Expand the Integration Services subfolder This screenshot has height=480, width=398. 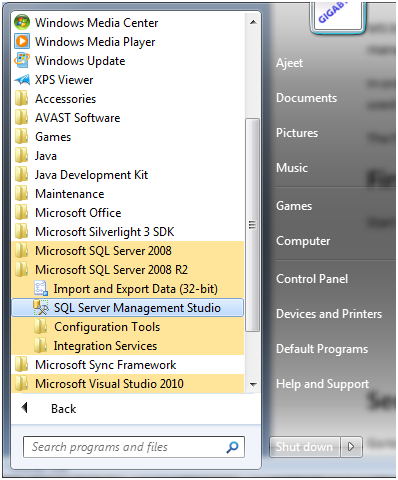(128, 346)
